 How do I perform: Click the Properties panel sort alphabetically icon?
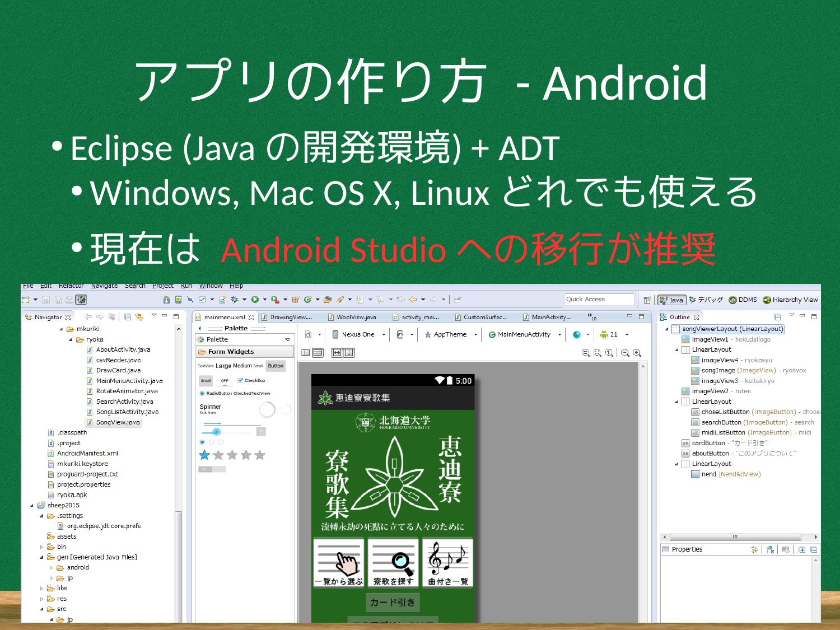tap(770, 549)
